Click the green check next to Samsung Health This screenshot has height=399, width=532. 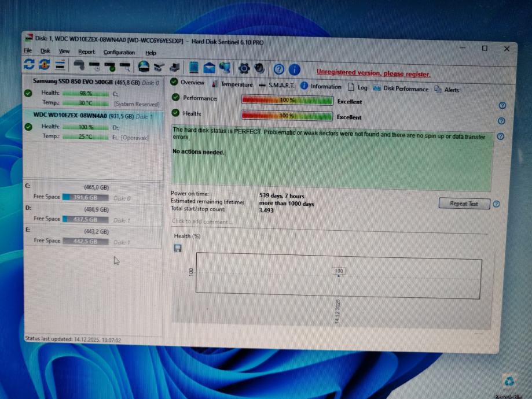28,93
